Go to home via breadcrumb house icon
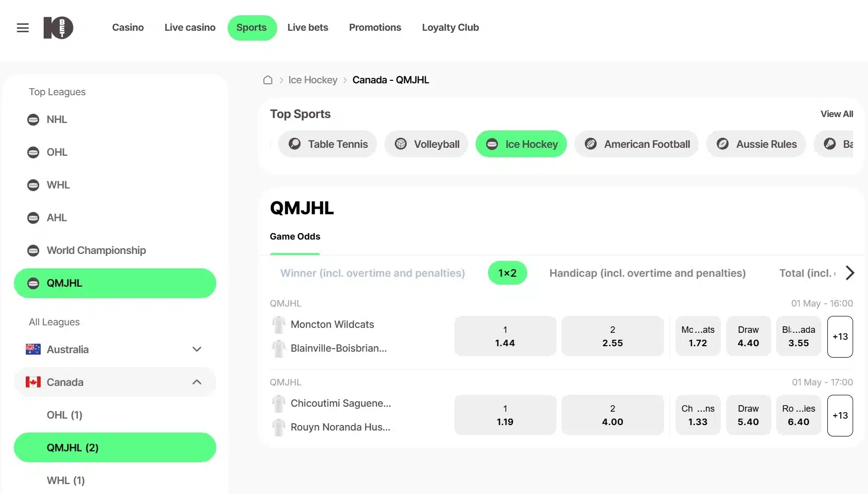Image resolution: width=868 pixels, height=494 pixels. tap(268, 80)
